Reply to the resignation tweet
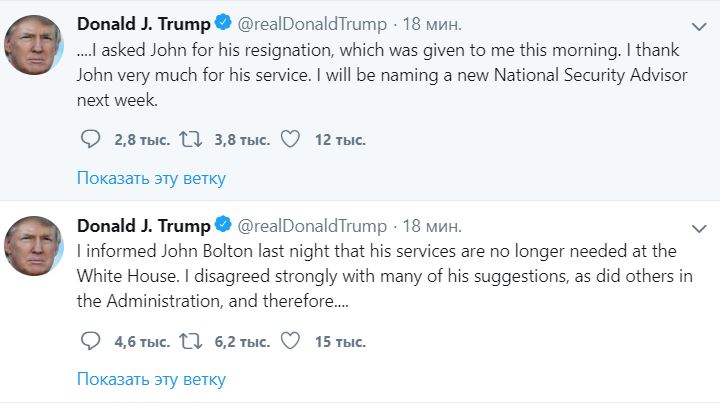 point(90,140)
